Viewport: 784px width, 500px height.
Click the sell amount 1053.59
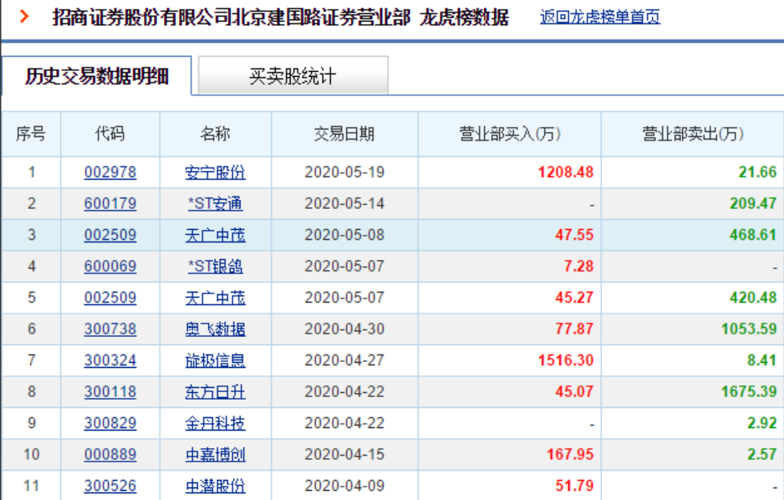749,329
